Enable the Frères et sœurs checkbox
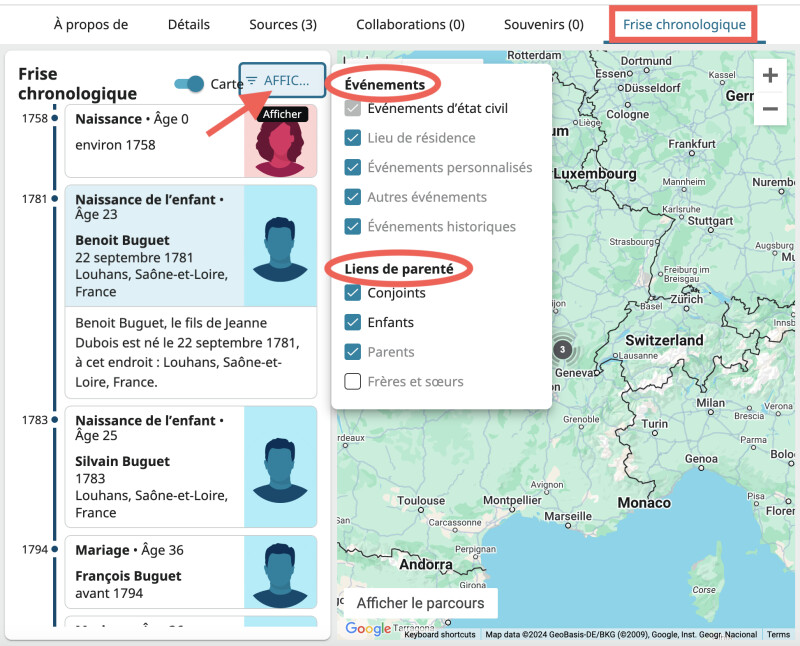This screenshot has width=800, height=646. point(353,382)
